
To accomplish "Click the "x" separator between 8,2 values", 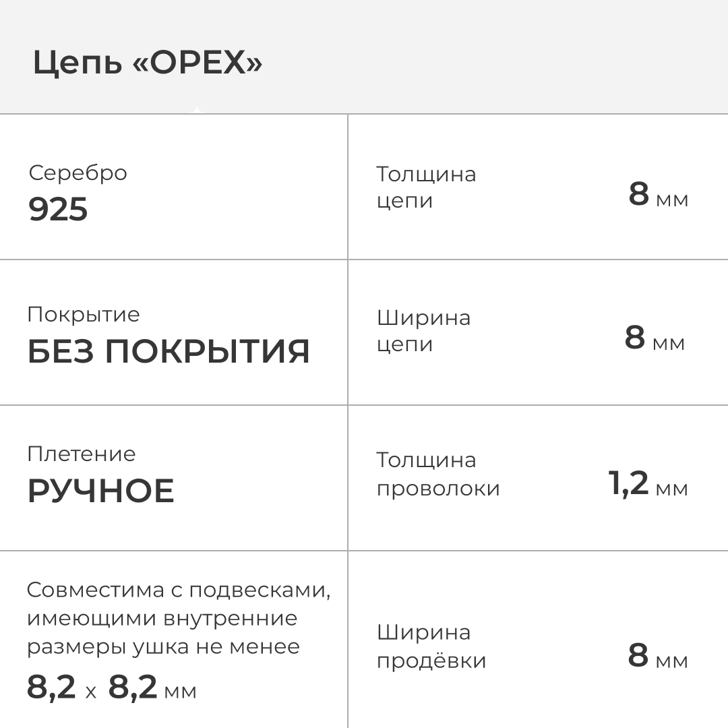I will [x=91, y=692].
